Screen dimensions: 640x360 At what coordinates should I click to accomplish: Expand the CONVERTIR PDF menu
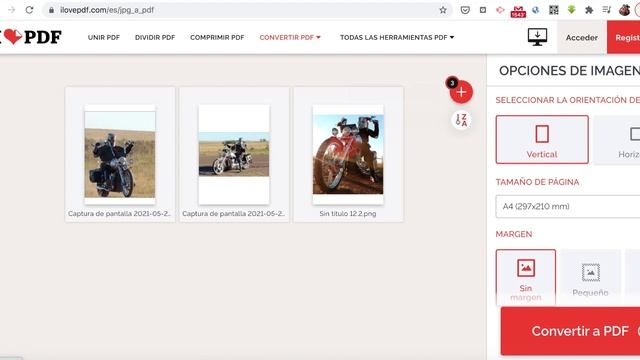[x=290, y=37]
